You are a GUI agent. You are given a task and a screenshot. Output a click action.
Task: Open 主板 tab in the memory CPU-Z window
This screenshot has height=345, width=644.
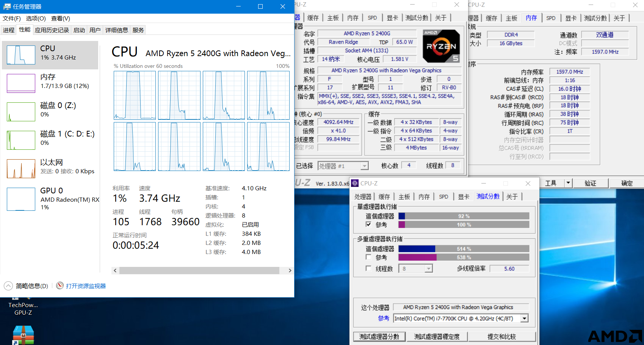click(x=512, y=18)
